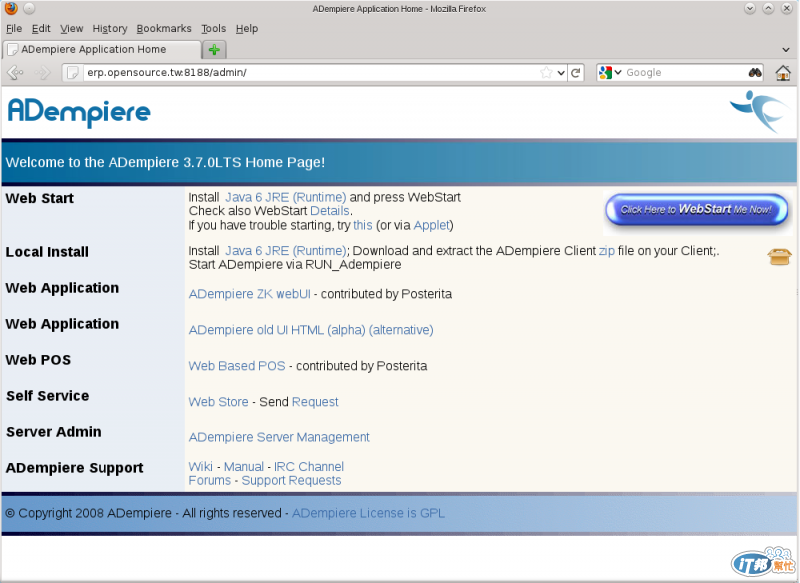Click Here to WebStart Me Now button

(x=696, y=210)
